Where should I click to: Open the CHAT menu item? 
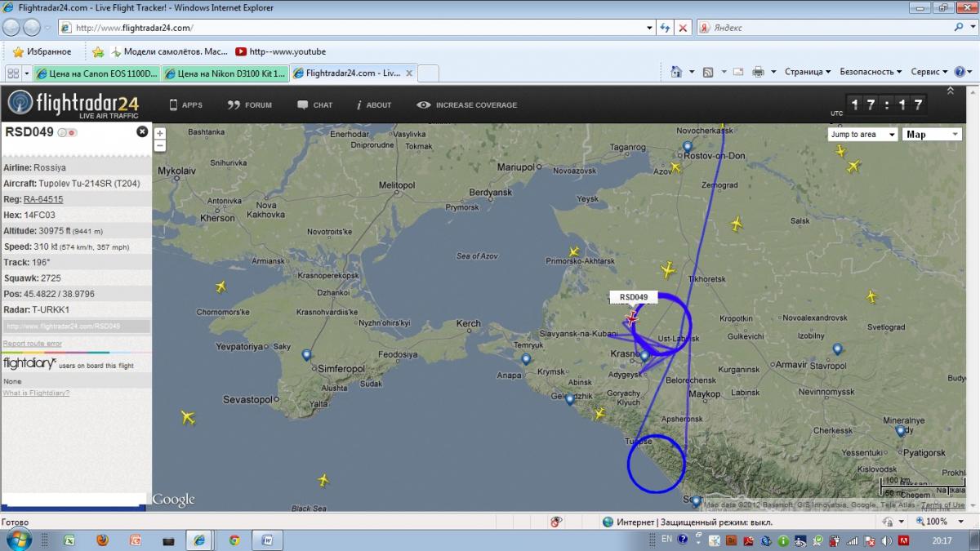pyautogui.click(x=315, y=104)
